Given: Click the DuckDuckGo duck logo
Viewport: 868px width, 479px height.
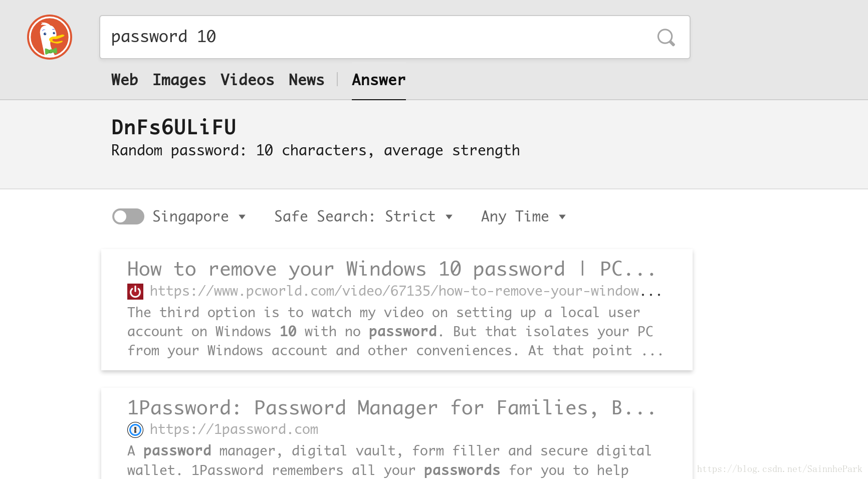Looking at the screenshot, I should 50,37.
